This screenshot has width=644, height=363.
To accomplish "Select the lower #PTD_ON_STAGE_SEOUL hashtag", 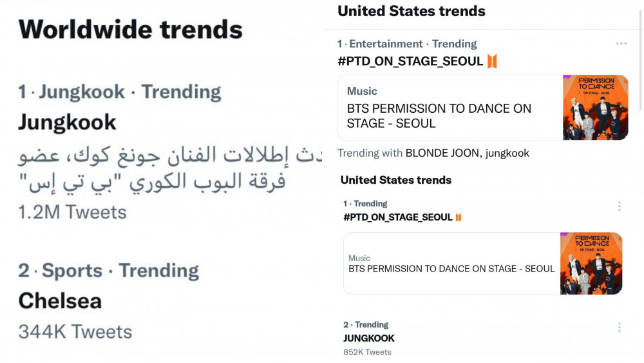I will click(398, 217).
